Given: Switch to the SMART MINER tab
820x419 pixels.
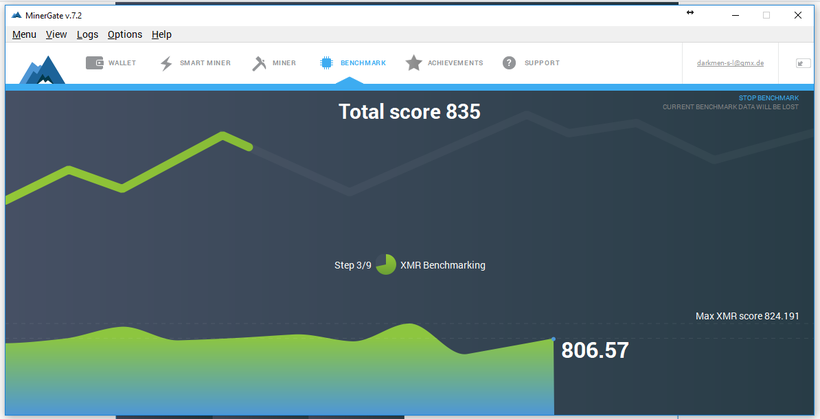Looking at the screenshot, I should (205, 63).
